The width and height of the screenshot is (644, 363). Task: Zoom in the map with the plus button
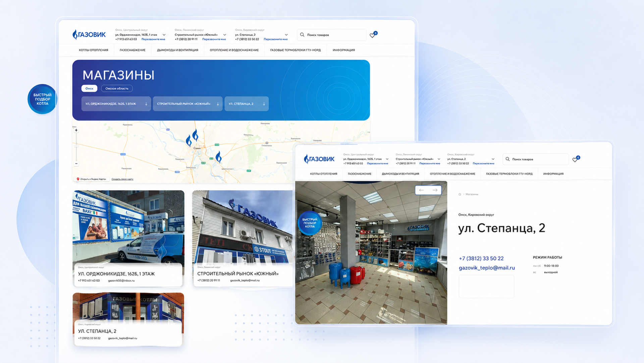click(x=76, y=130)
